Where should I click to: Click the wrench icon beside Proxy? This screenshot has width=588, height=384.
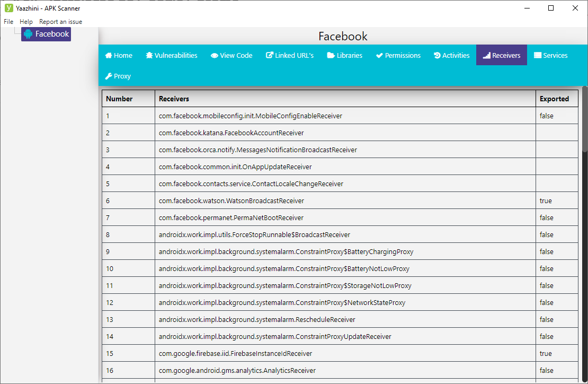[x=109, y=76]
